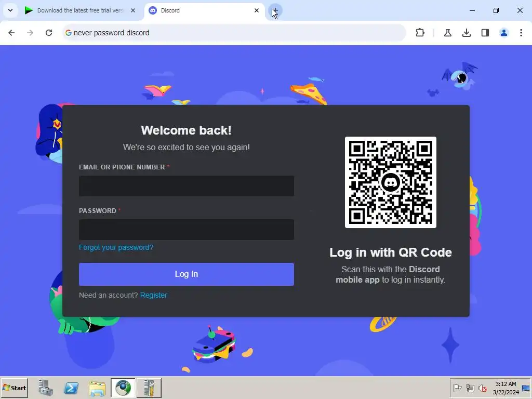532x399 pixels.
Task: Click the Discord login QR code
Action: click(x=391, y=182)
